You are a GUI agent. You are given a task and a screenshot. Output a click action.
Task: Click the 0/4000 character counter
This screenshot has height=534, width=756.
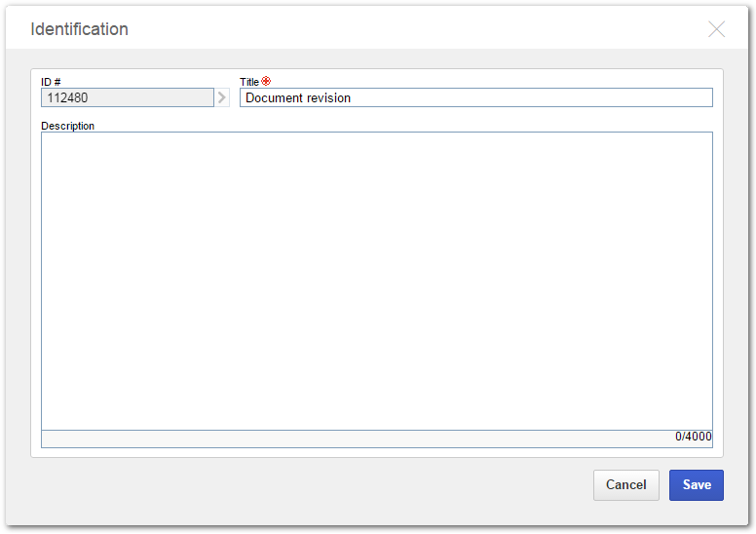693,437
